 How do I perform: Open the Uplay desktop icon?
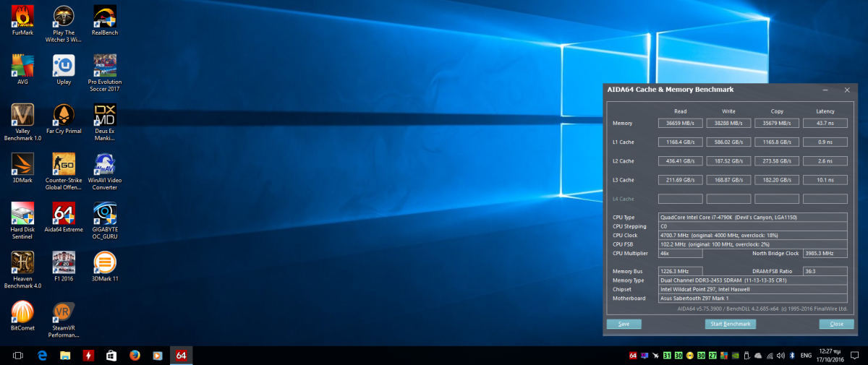[64, 70]
